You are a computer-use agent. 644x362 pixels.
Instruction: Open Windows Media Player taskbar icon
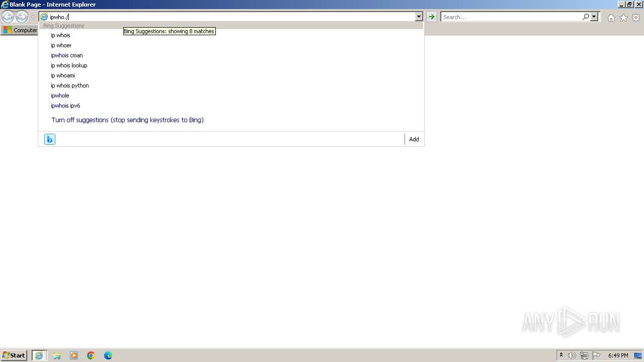tap(74, 355)
